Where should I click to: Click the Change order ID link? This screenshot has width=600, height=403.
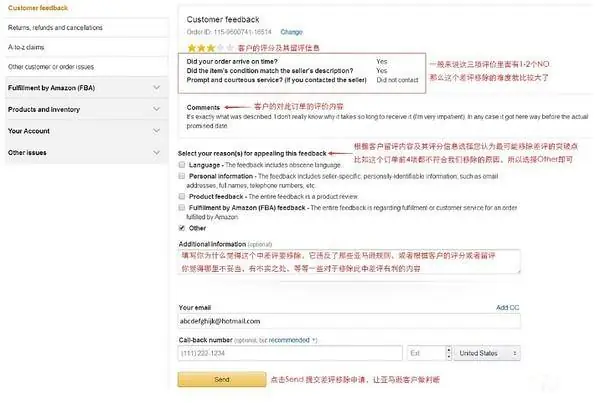click(291, 32)
